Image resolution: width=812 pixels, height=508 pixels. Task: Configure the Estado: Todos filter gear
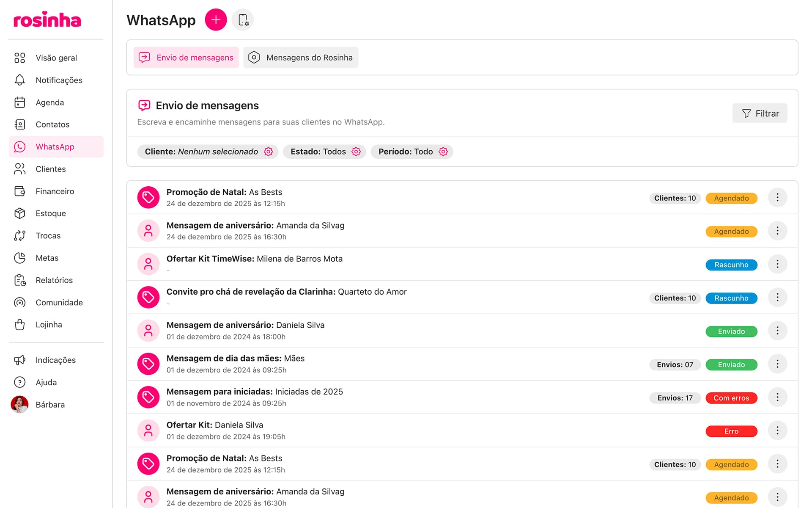[x=356, y=152]
